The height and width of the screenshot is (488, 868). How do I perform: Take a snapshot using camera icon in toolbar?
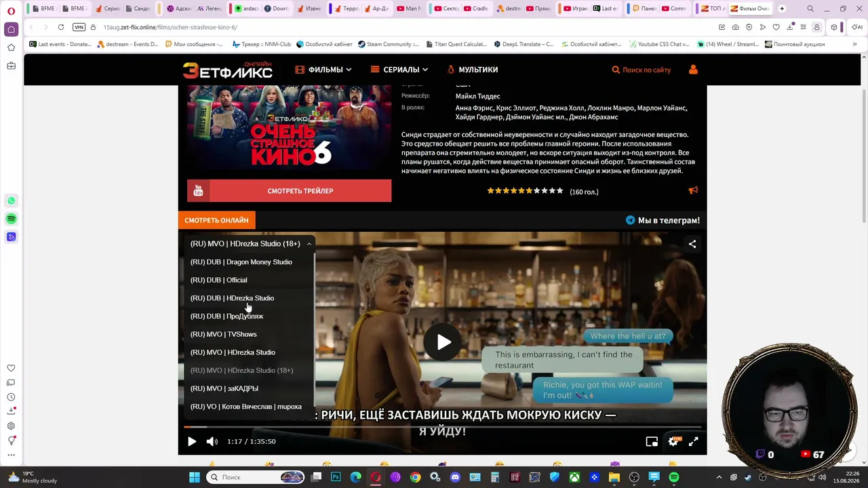[736, 27]
